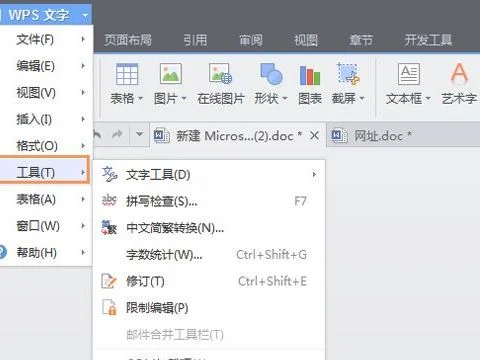Screen dimensions: 480x360
Task: Switch to the 视图 ribbon tab
Action: (306, 40)
